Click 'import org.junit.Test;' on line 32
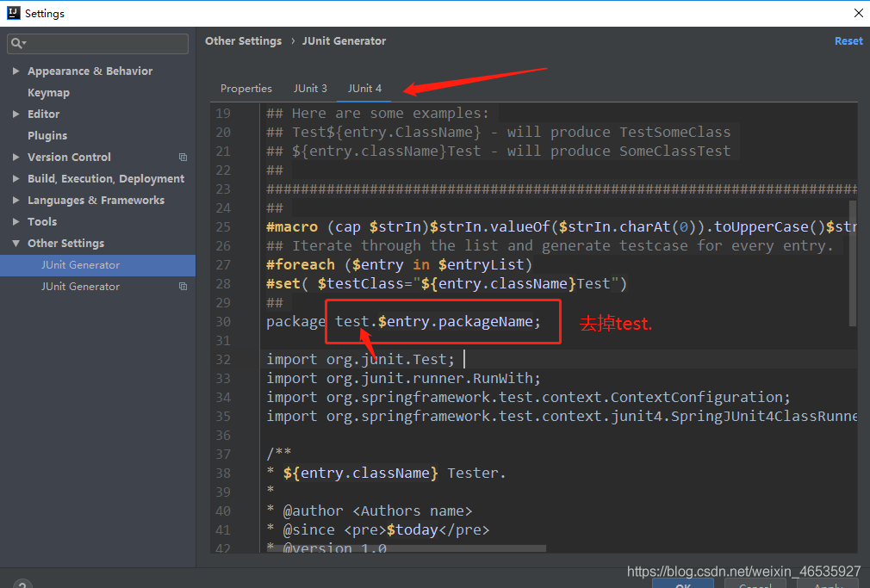Screen dimensions: 870x588 pyautogui.click(x=361, y=360)
